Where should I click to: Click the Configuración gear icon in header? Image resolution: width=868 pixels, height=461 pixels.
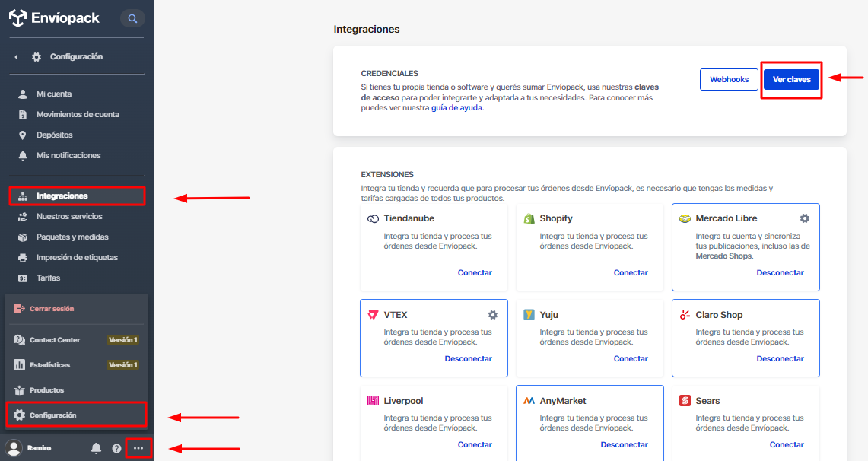pos(37,57)
